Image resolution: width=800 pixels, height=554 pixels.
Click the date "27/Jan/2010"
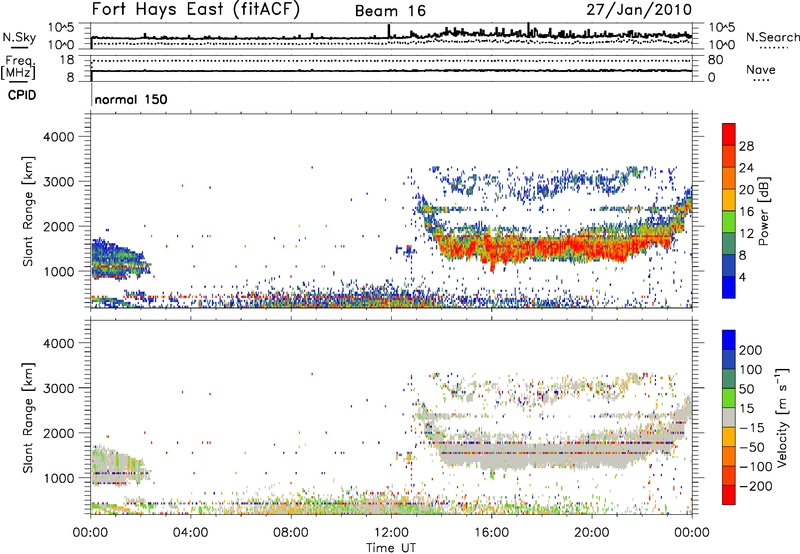pos(639,9)
